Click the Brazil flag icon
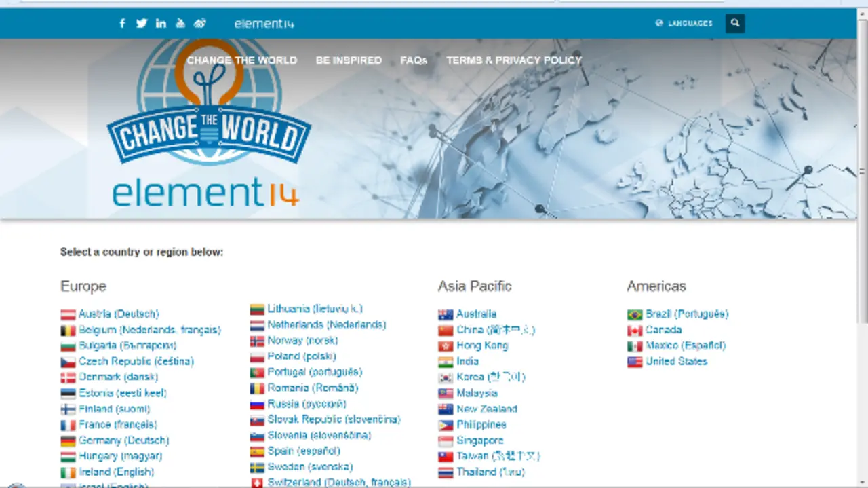The image size is (868, 488). tap(635, 314)
